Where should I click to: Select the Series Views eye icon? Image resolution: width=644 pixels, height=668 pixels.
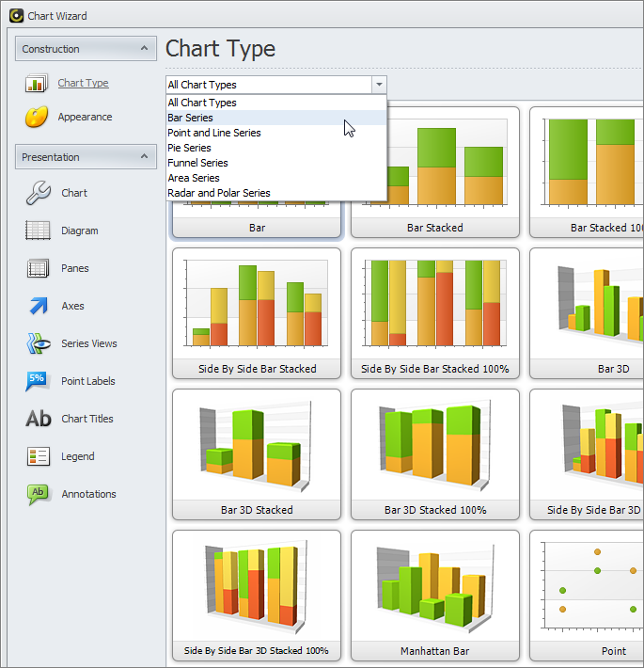38,343
